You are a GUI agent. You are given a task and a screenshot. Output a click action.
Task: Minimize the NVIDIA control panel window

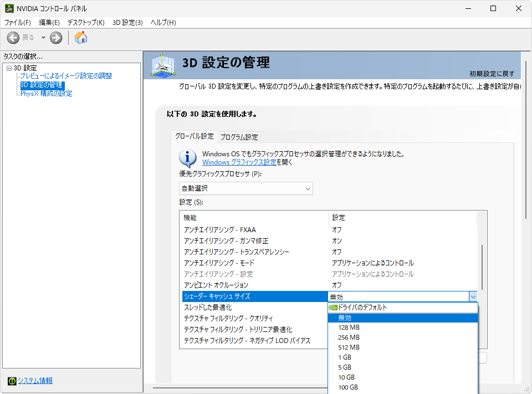point(469,8)
